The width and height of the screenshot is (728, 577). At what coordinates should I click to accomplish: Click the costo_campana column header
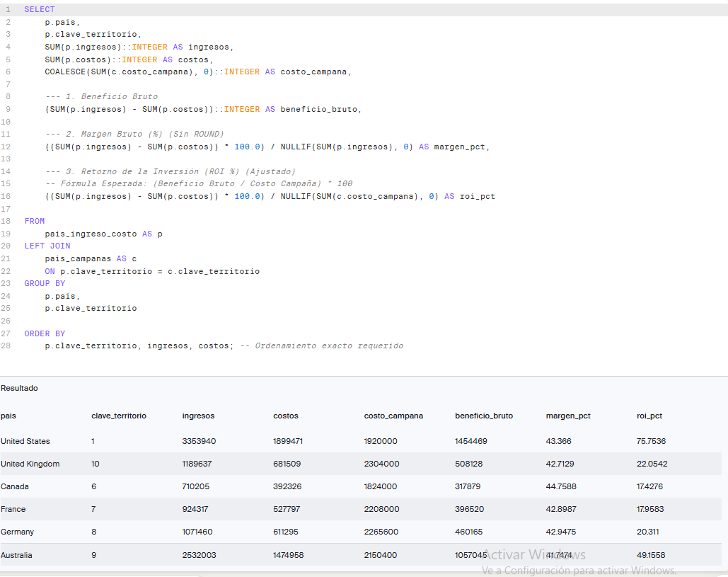(393, 416)
